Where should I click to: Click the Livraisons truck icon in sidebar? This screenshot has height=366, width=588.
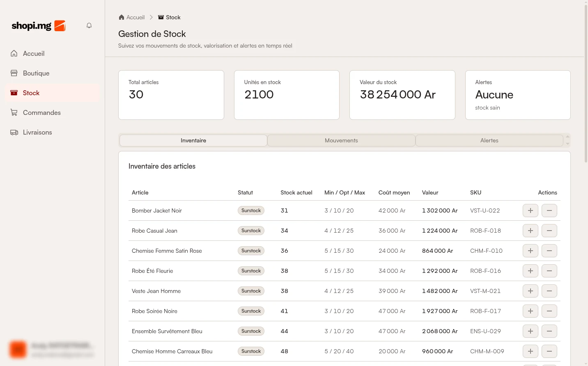(14, 132)
